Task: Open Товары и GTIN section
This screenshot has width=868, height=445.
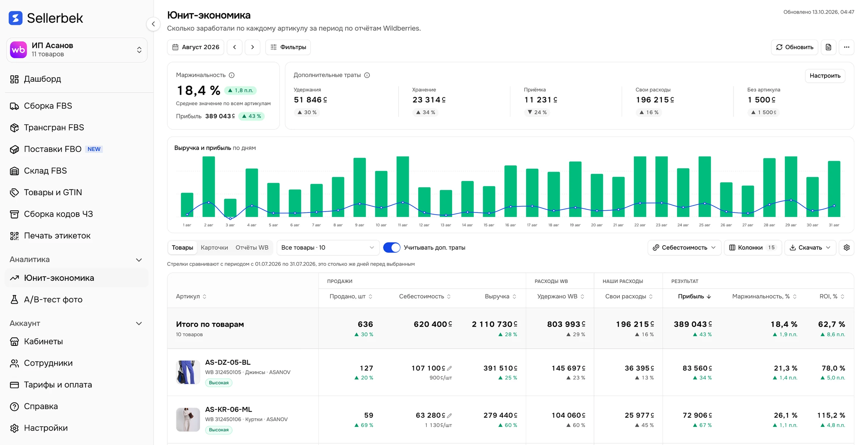Action: [x=77, y=192]
